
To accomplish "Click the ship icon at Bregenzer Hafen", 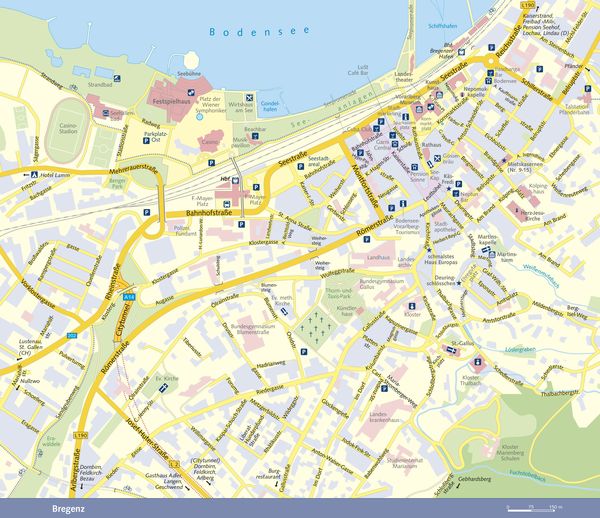I will tap(461, 52).
